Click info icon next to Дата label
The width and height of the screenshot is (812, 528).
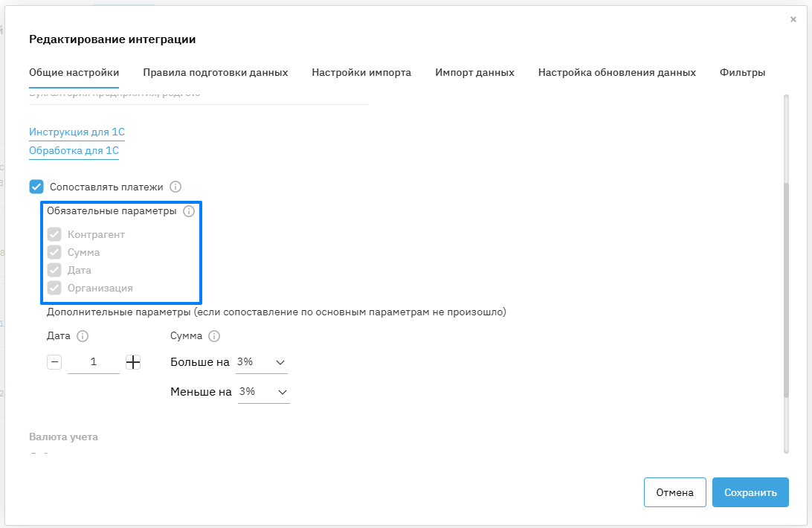point(83,336)
